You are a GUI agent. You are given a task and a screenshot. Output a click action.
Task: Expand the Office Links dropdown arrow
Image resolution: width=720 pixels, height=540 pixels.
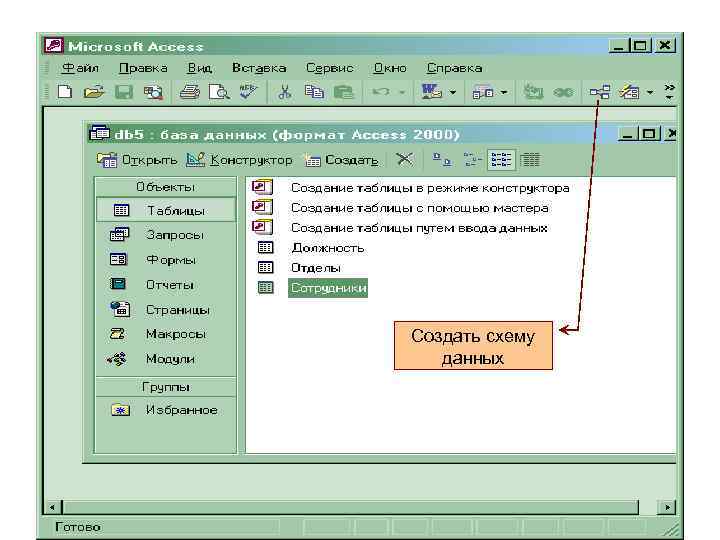coord(453,93)
